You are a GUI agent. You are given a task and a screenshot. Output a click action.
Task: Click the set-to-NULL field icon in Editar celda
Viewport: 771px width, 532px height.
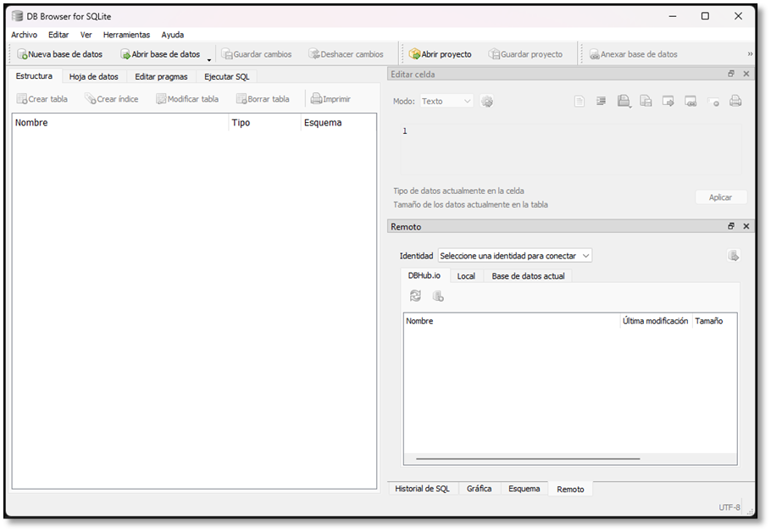tap(713, 102)
